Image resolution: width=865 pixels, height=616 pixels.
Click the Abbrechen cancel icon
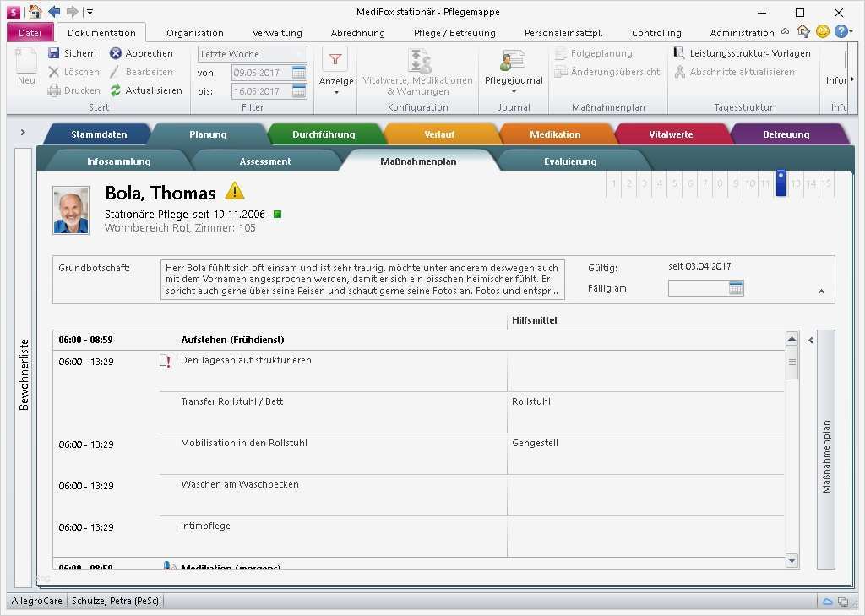tap(115, 53)
